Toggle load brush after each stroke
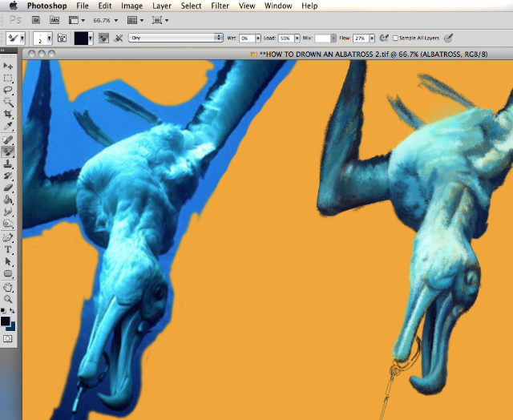Image resolution: width=513 pixels, height=420 pixels. [x=103, y=38]
